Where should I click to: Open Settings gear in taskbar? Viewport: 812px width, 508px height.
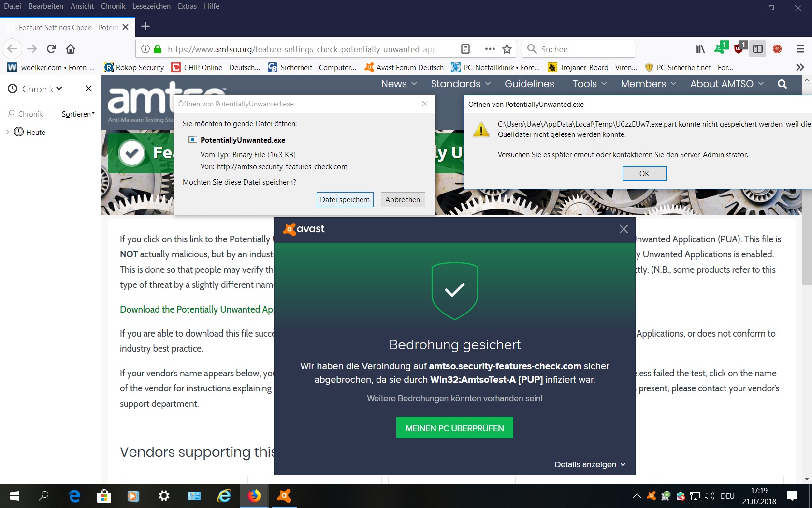point(164,496)
